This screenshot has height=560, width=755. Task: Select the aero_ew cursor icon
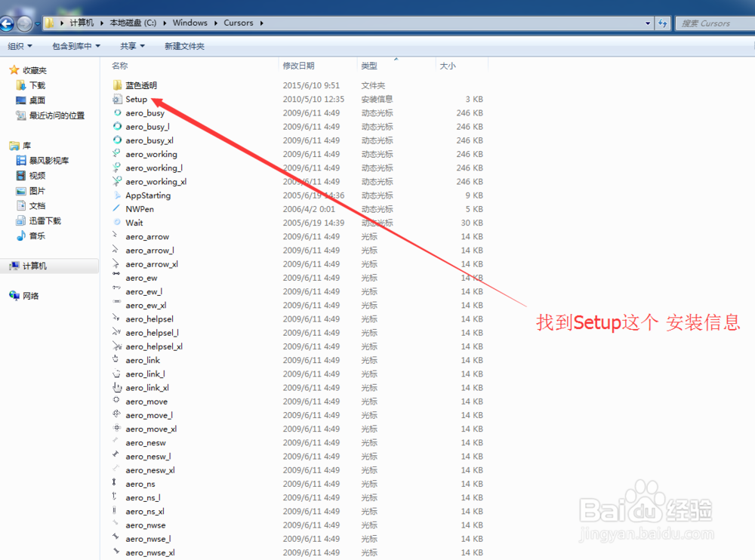tap(116, 274)
